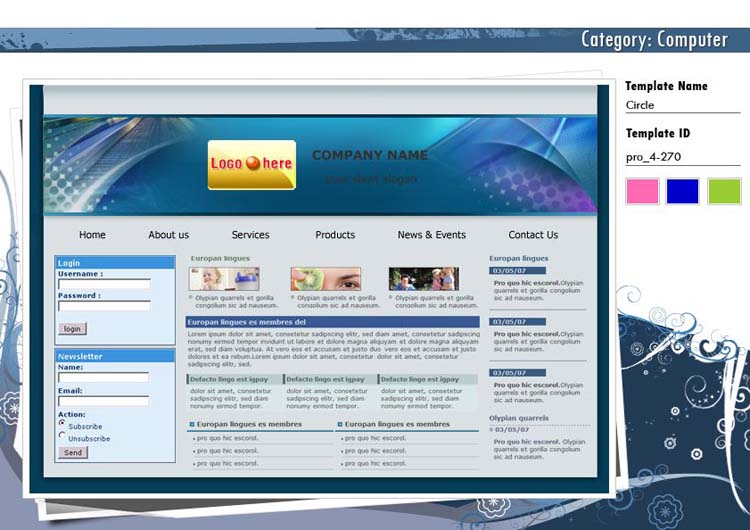Choose the blue color swatch
This screenshot has width=750, height=530.
(x=682, y=191)
